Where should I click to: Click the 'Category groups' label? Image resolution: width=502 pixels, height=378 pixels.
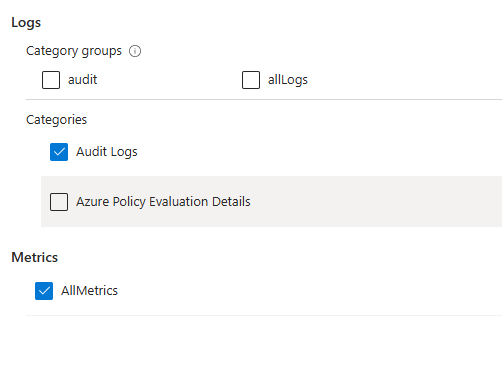[x=74, y=51]
